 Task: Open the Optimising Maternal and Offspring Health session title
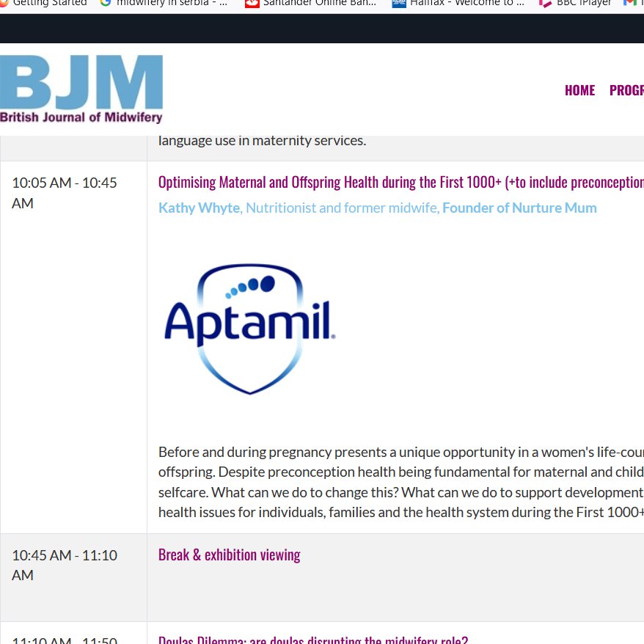[x=401, y=183]
